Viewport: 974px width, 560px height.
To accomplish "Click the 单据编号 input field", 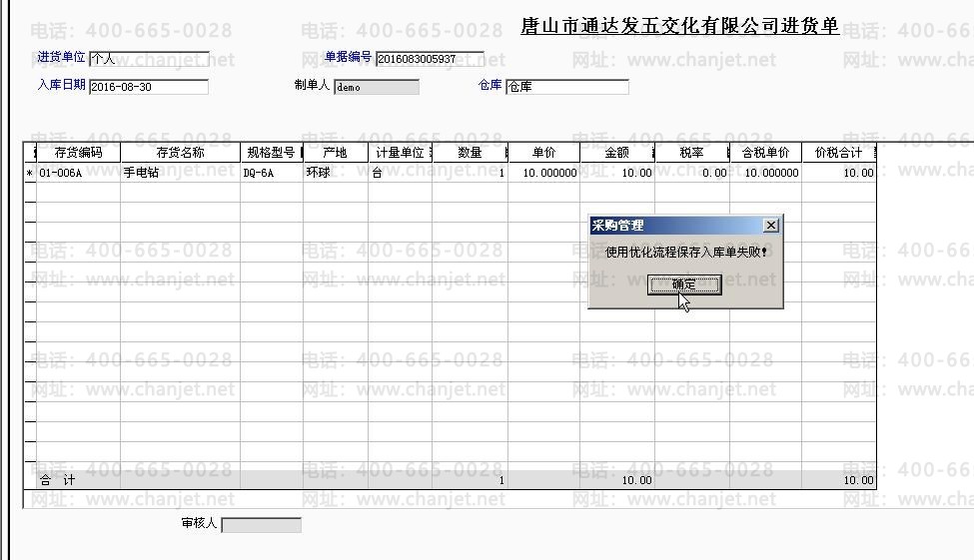I will (x=430, y=59).
